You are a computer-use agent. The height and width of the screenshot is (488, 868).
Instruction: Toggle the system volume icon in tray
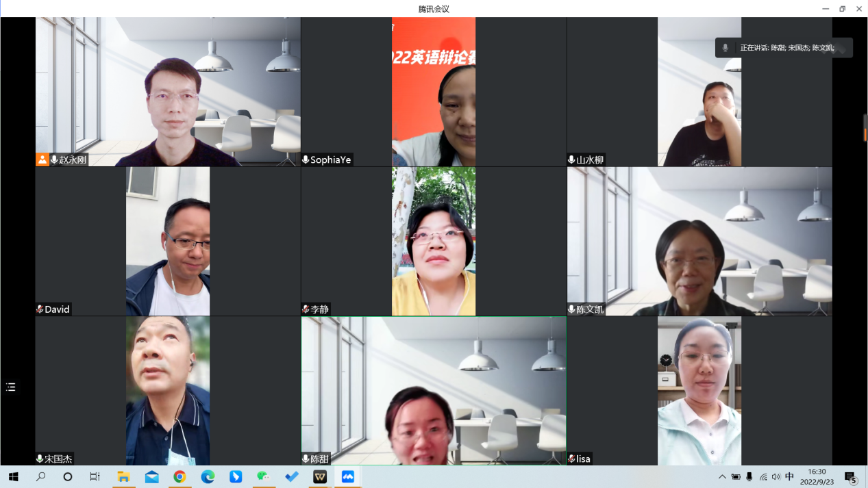pyautogui.click(x=776, y=477)
